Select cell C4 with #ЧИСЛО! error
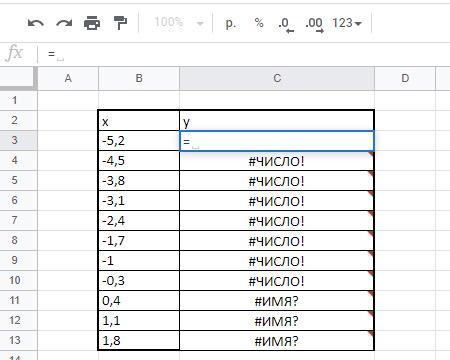Screen dimensions: 450x360 point(277,161)
